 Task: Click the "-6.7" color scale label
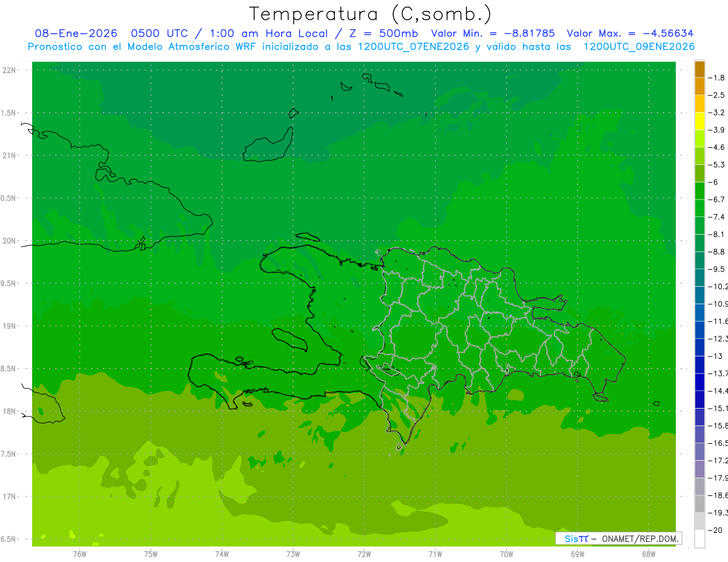click(x=716, y=199)
